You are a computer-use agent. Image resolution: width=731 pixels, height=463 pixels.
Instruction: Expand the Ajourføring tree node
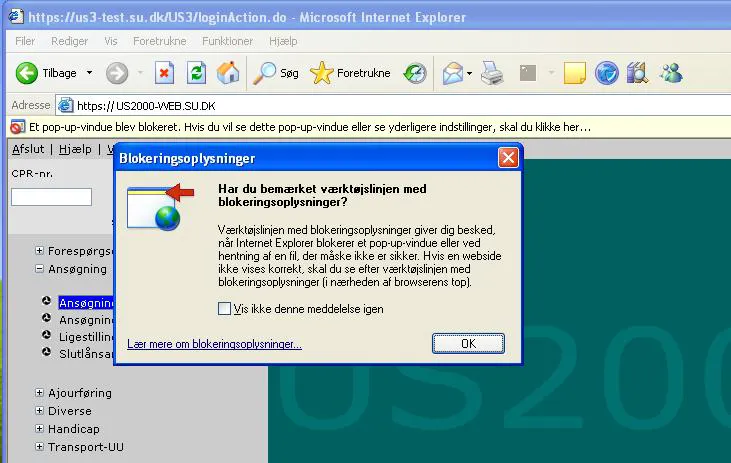tap(40, 393)
